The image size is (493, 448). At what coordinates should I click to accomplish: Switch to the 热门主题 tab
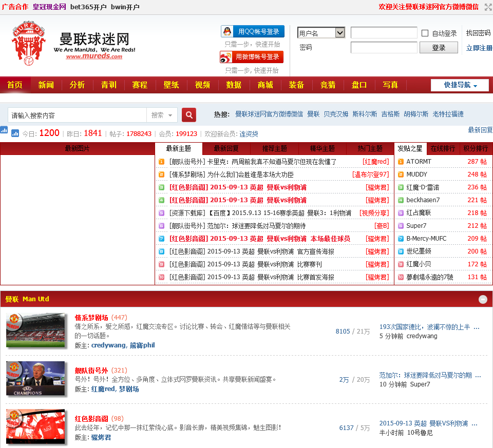[x=370, y=149]
